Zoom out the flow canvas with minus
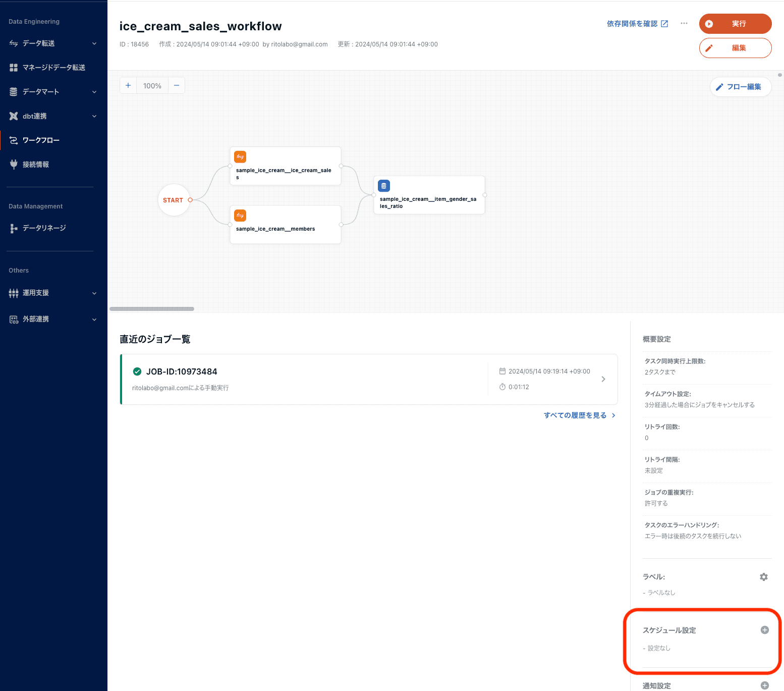This screenshot has width=784, height=691. [177, 85]
